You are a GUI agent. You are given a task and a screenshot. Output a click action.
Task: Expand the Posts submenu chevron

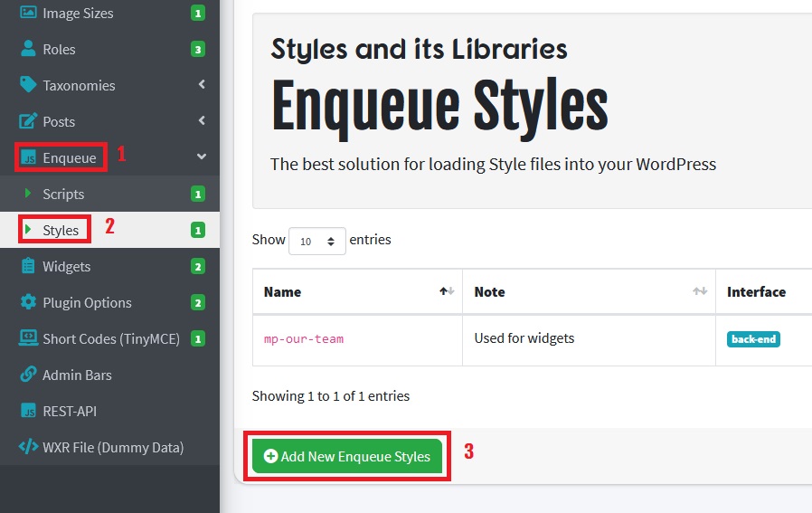(202, 121)
